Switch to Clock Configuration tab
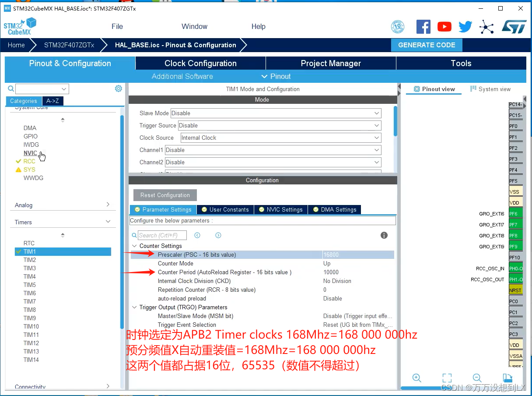Viewport: 532px width, 396px height. (200, 63)
